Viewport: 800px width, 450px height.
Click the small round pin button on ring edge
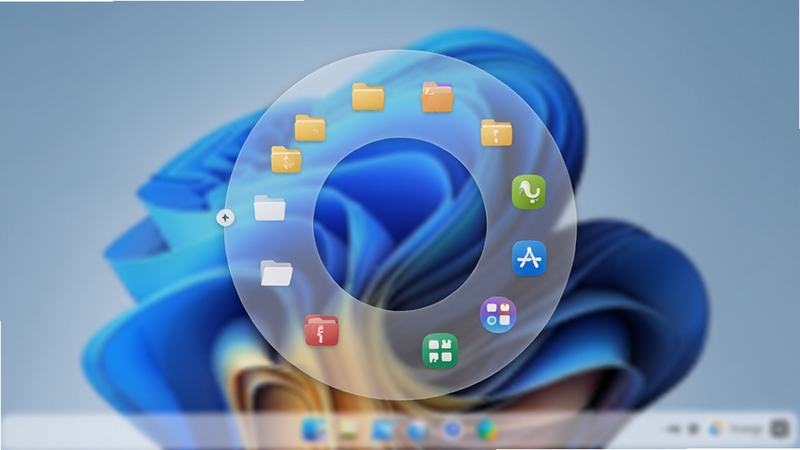tap(225, 218)
